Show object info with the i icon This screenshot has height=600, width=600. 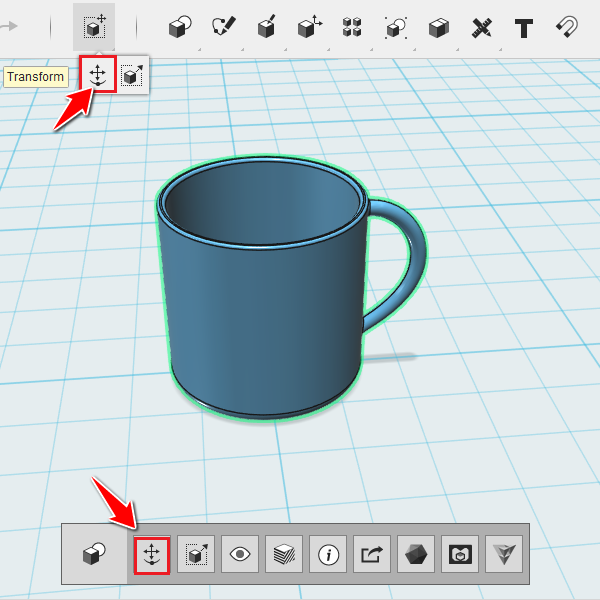[328, 554]
